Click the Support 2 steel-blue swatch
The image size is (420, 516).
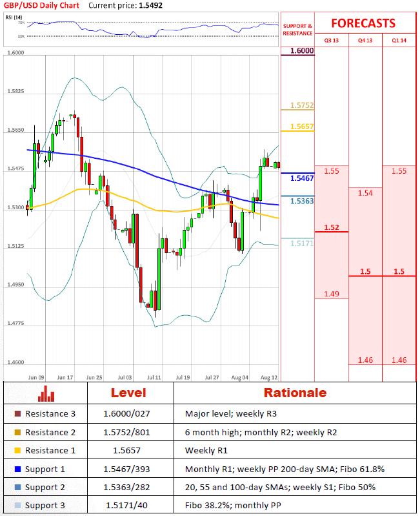(18, 487)
